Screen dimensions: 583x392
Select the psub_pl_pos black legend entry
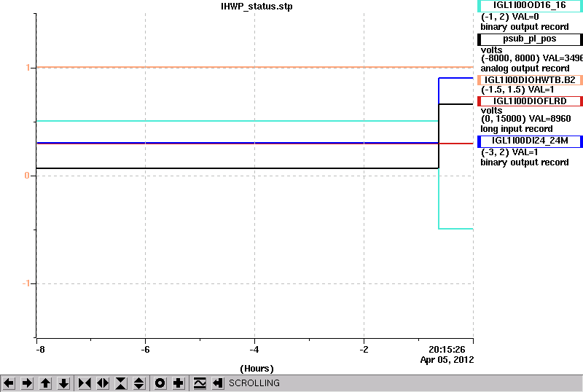530,39
